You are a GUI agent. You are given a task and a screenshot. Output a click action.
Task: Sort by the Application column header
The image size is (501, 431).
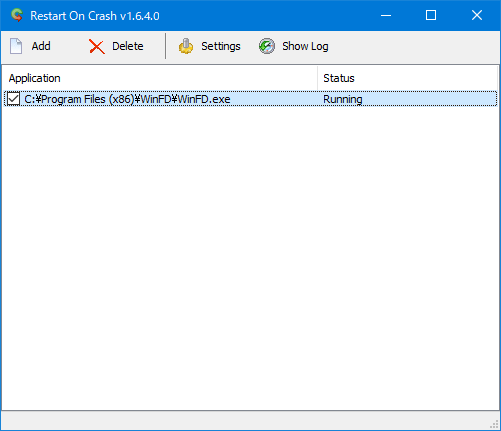160,78
